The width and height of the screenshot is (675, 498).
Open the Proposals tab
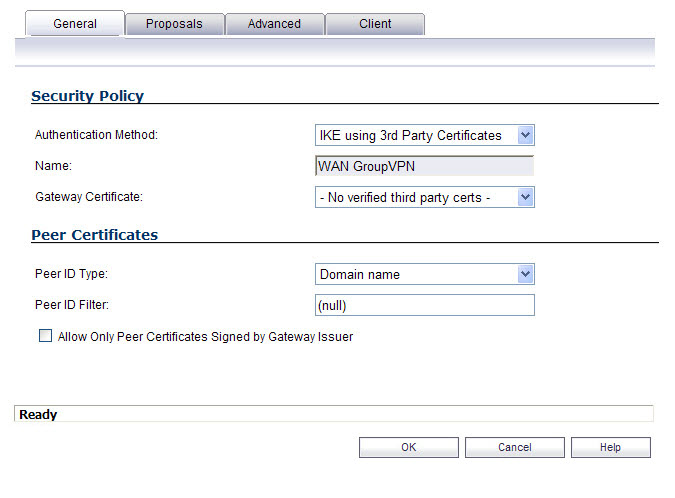pyautogui.click(x=174, y=24)
